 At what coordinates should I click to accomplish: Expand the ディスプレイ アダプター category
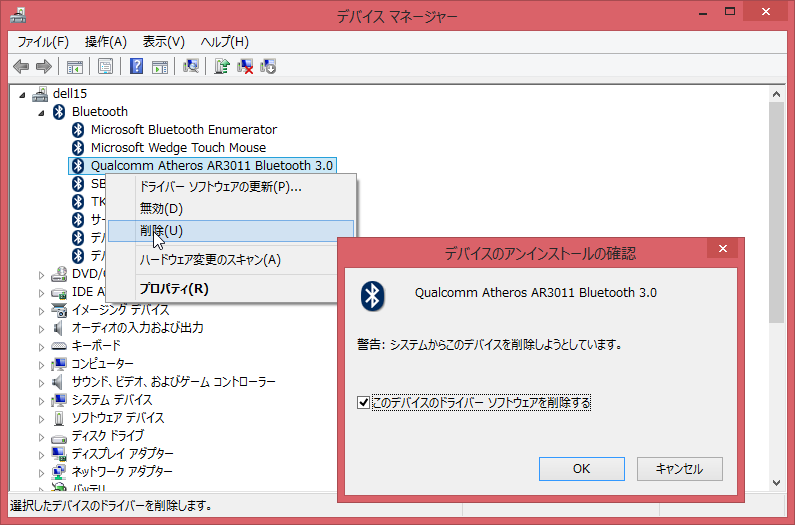(x=41, y=455)
